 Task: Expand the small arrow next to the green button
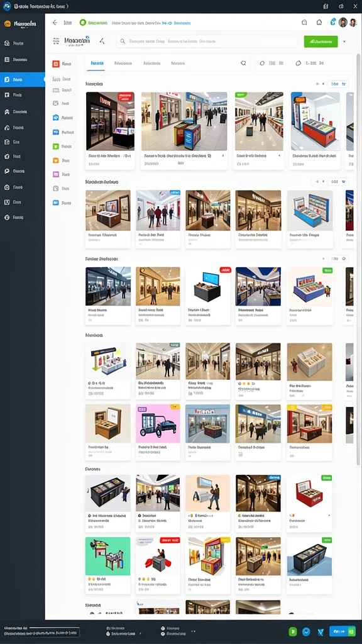point(344,42)
